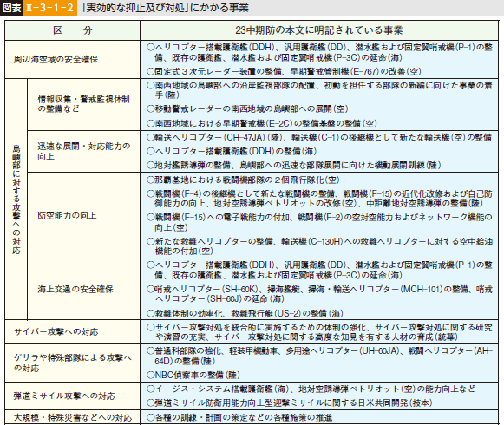Click the vertical 島嶼部に対する攻撃への対応 cell

click(16, 199)
